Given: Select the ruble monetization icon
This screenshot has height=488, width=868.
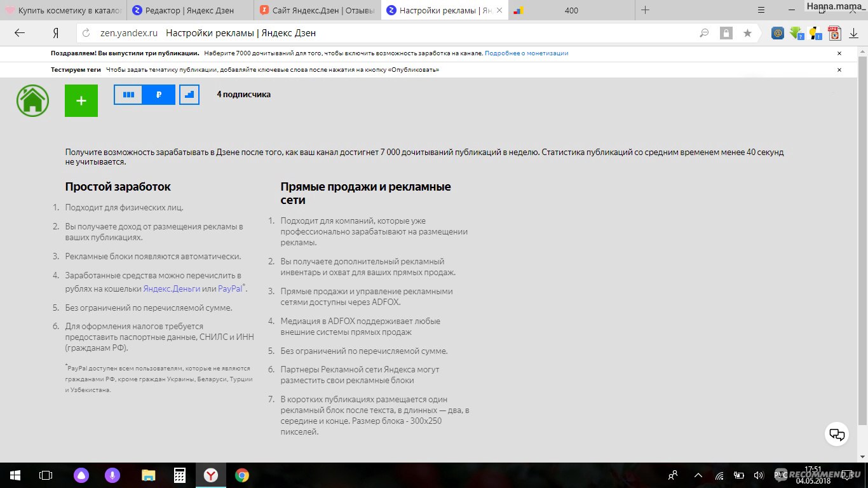Looking at the screenshot, I should [x=159, y=95].
